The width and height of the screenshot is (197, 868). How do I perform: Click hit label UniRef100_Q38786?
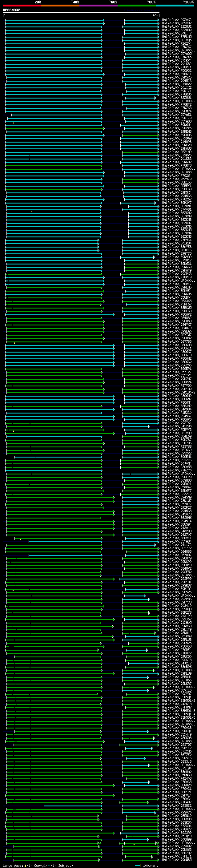[177, 443]
